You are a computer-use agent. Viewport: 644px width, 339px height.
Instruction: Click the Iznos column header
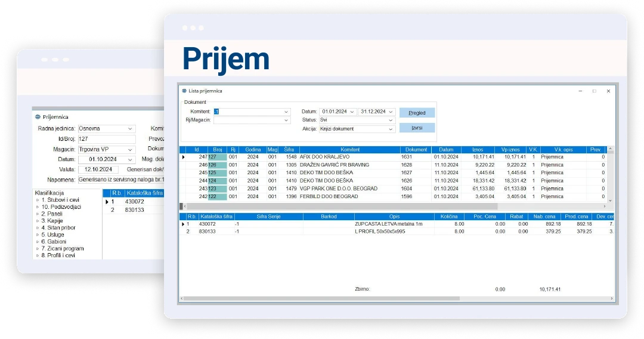(x=478, y=150)
